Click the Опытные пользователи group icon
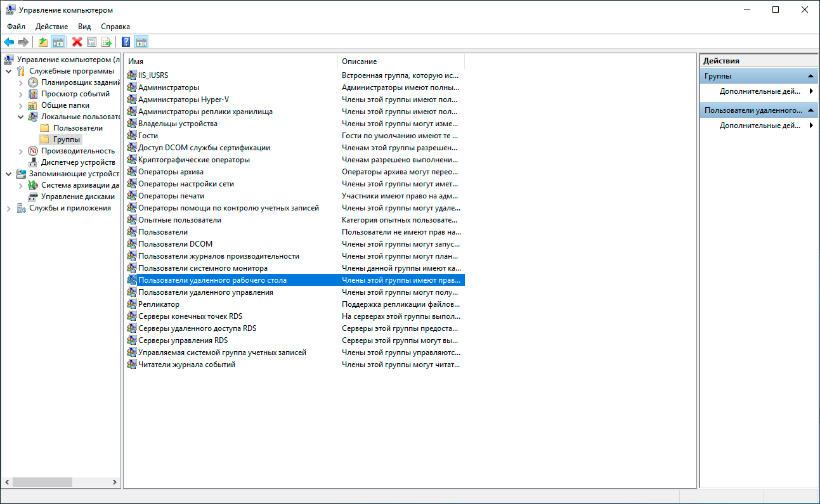The image size is (820, 504). coord(132,220)
